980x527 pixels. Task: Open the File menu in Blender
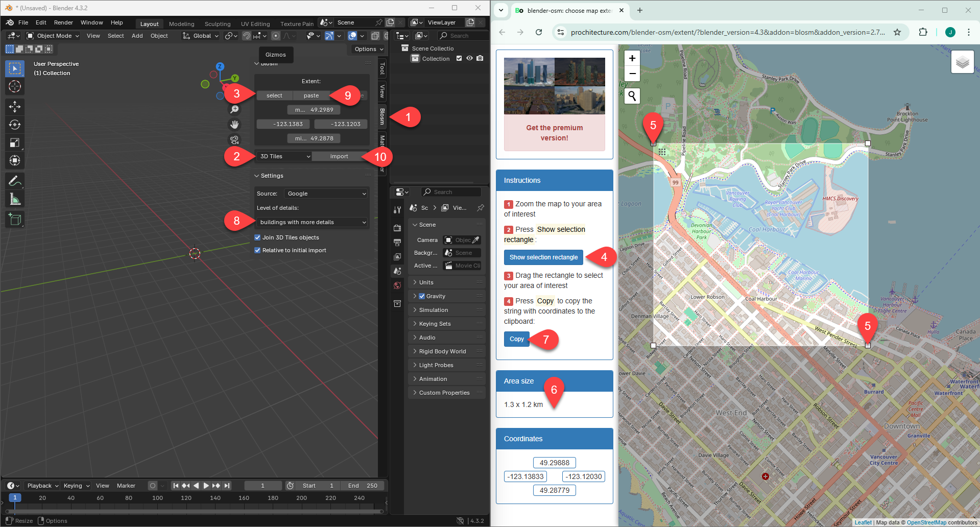pos(23,22)
